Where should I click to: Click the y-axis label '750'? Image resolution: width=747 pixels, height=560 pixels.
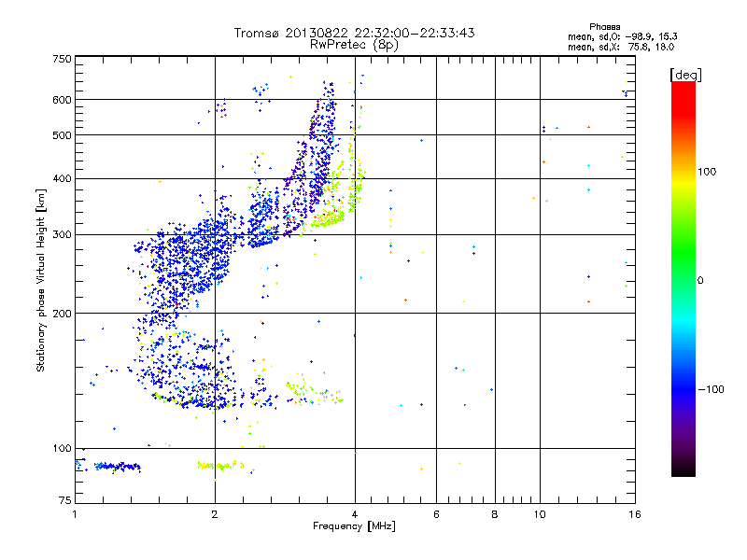(x=62, y=59)
